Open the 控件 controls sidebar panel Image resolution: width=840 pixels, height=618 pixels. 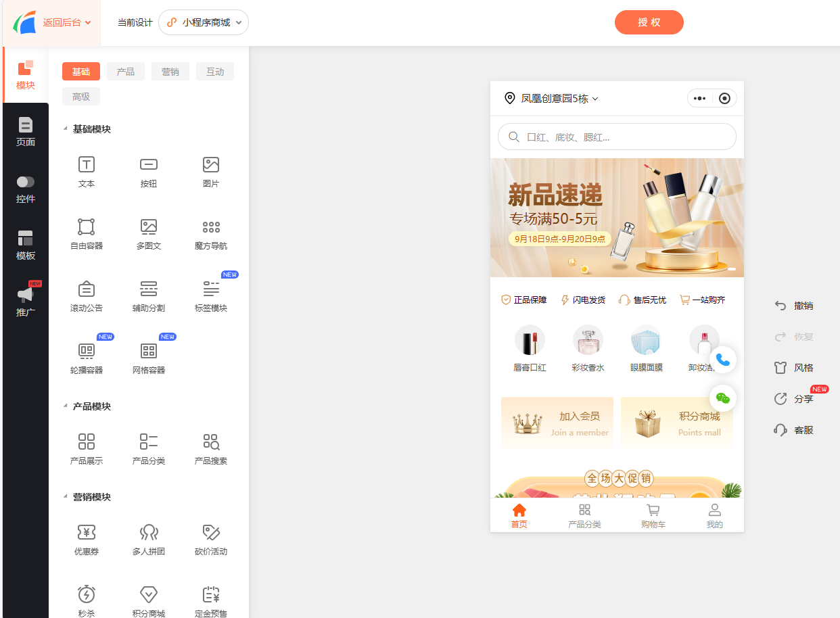click(26, 189)
